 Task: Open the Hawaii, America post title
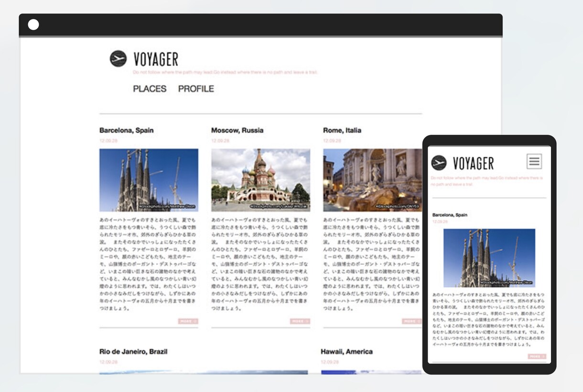347,351
